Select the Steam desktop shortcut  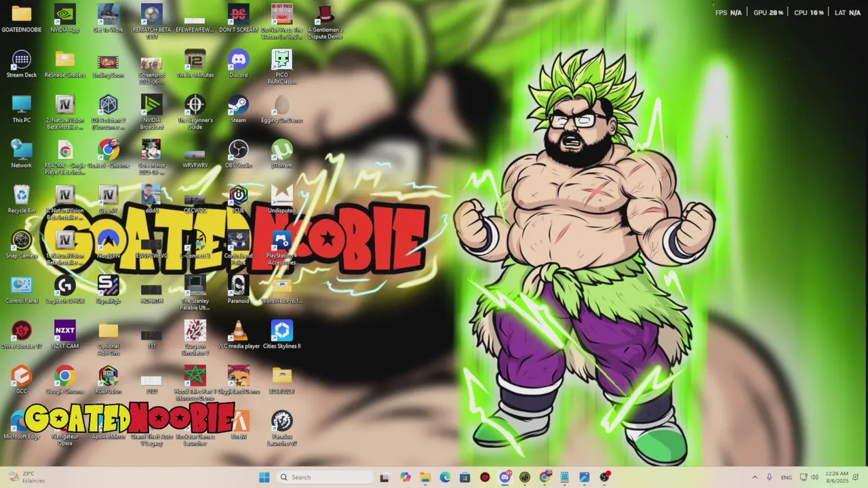(239, 109)
